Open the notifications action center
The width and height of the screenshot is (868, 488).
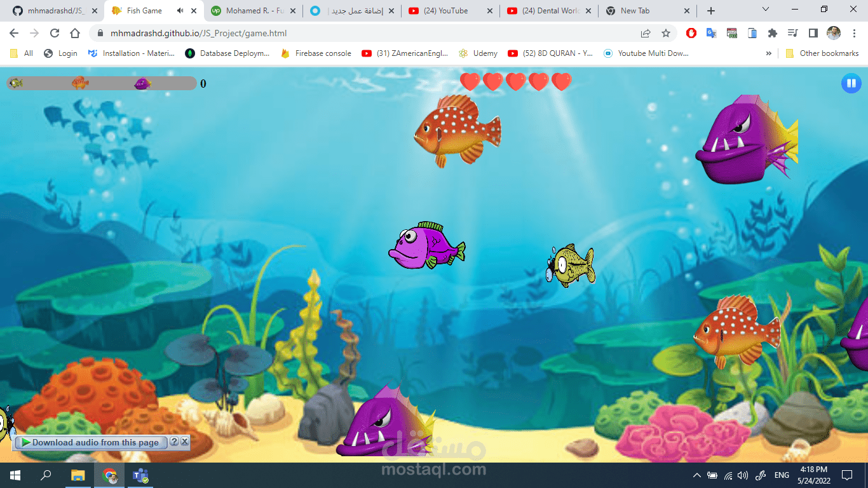tap(847, 475)
